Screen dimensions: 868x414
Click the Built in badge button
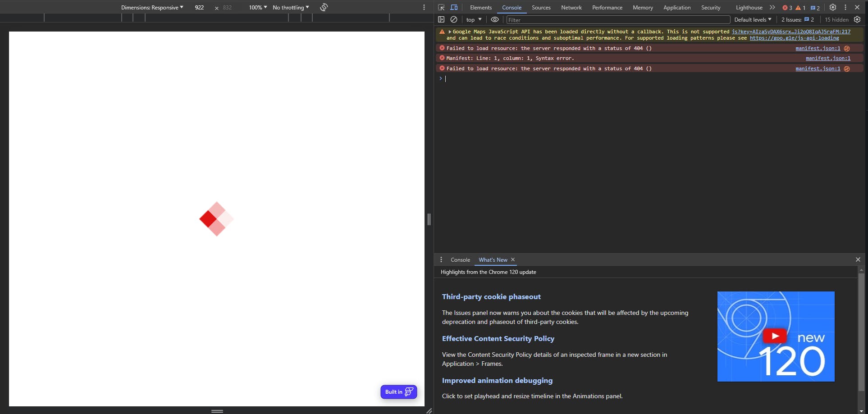pyautogui.click(x=399, y=391)
